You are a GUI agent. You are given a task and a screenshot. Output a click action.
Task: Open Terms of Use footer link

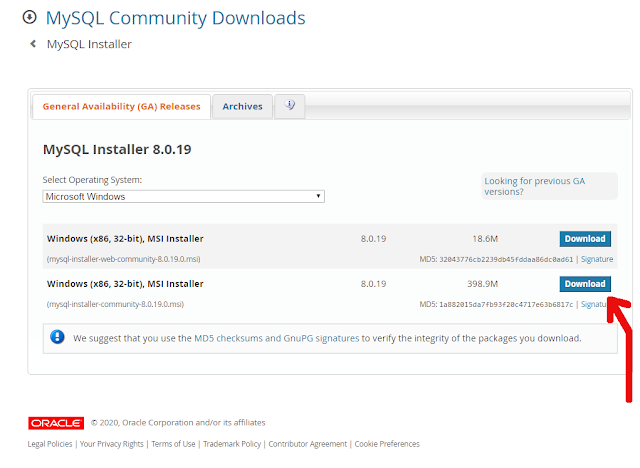click(173, 444)
